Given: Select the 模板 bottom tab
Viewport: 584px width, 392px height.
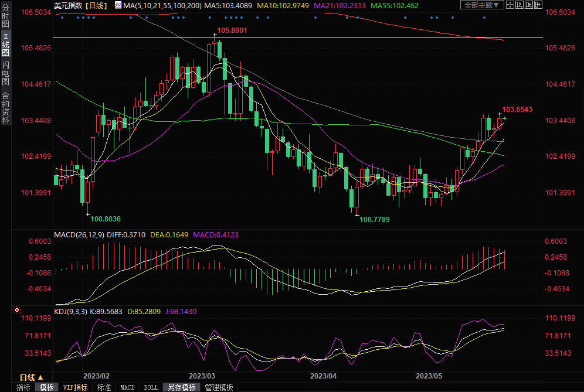Looking at the screenshot, I should pyautogui.click(x=47, y=387).
